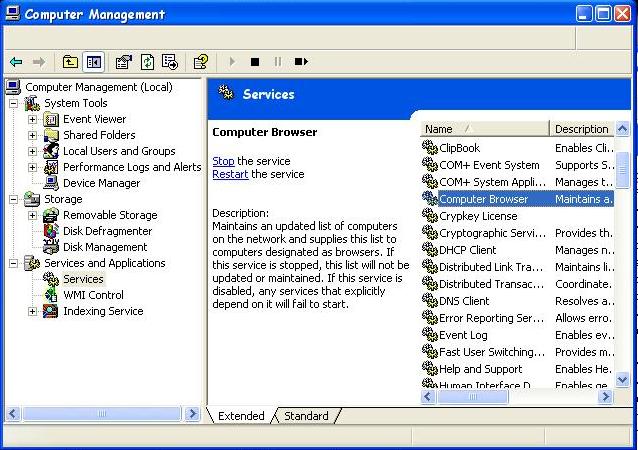The image size is (638, 450).
Task: Sort by the Description column header
Action: (582, 129)
